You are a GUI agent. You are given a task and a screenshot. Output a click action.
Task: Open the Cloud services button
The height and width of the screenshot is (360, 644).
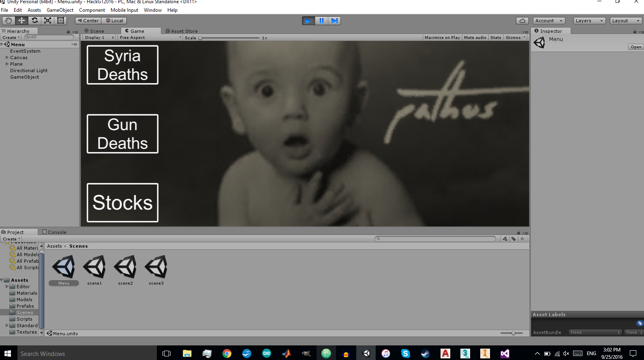coord(522,21)
